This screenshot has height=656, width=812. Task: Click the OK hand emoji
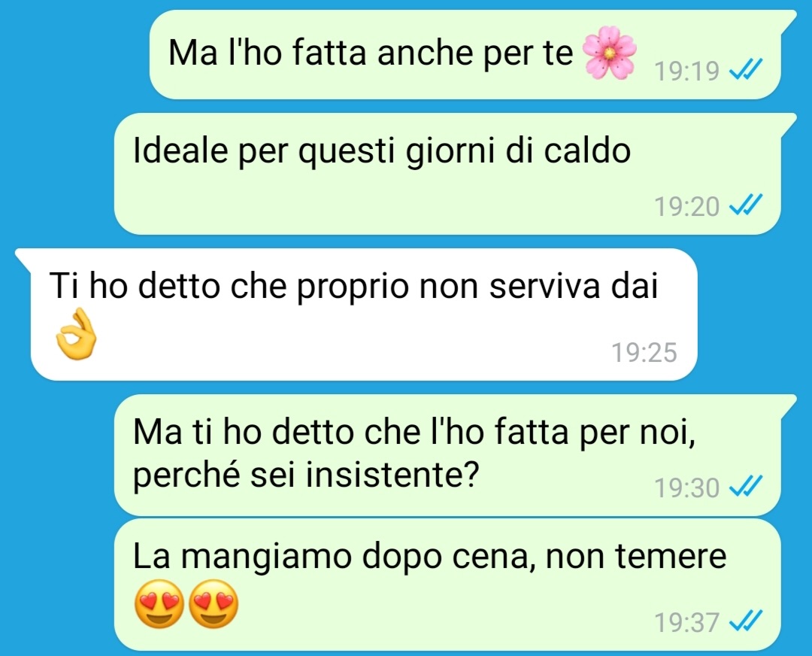click(x=76, y=334)
